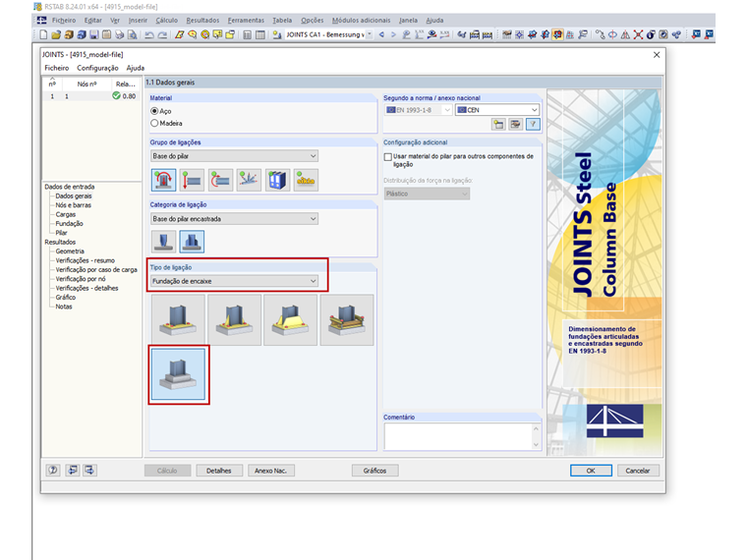Open the Ficheiro menu in JOINTS dialog
This screenshot has height=560, width=747.
pyautogui.click(x=57, y=68)
